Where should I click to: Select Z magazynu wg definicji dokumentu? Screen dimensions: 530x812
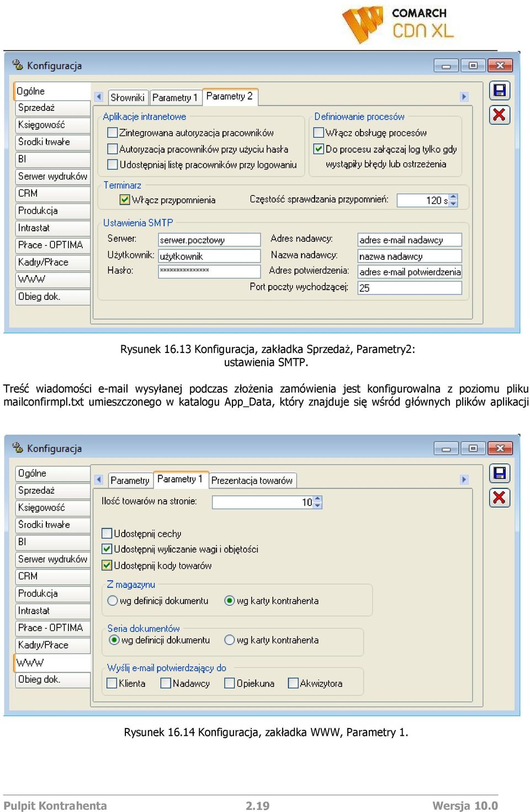pyautogui.click(x=113, y=600)
